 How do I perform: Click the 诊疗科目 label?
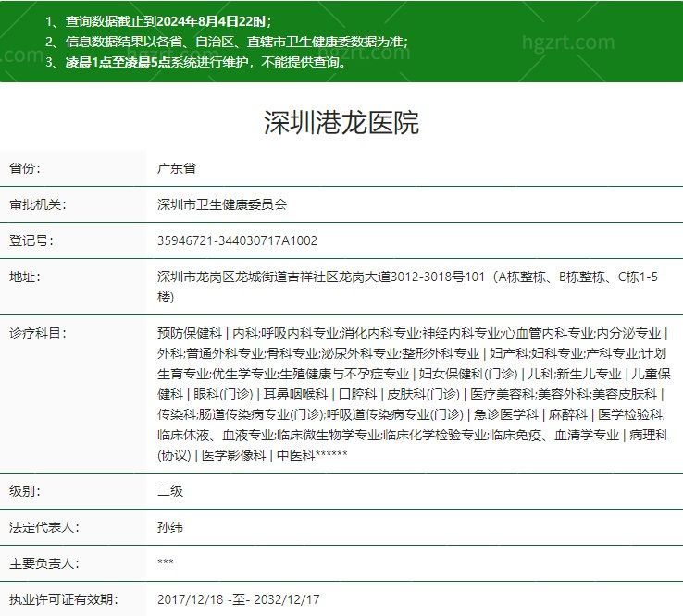tap(38, 334)
